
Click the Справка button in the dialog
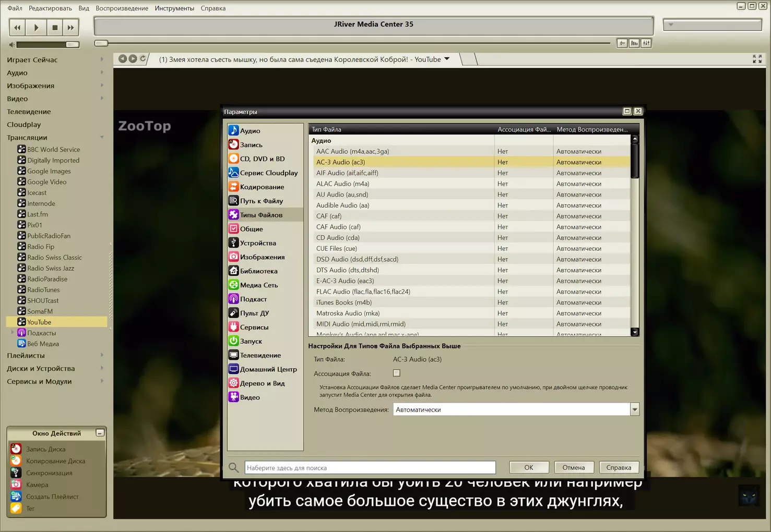click(619, 467)
